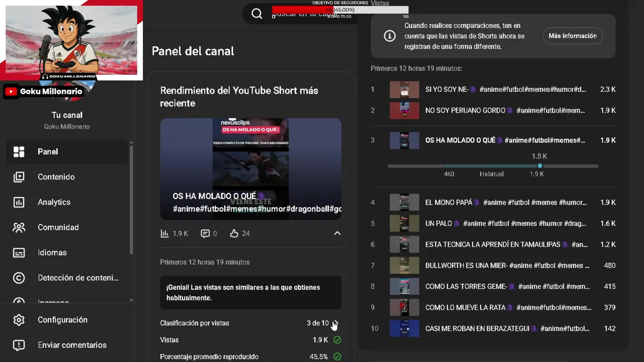Click the Enviar comentarios feedback icon
The height and width of the screenshot is (362, 644).
(x=19, y=345)
